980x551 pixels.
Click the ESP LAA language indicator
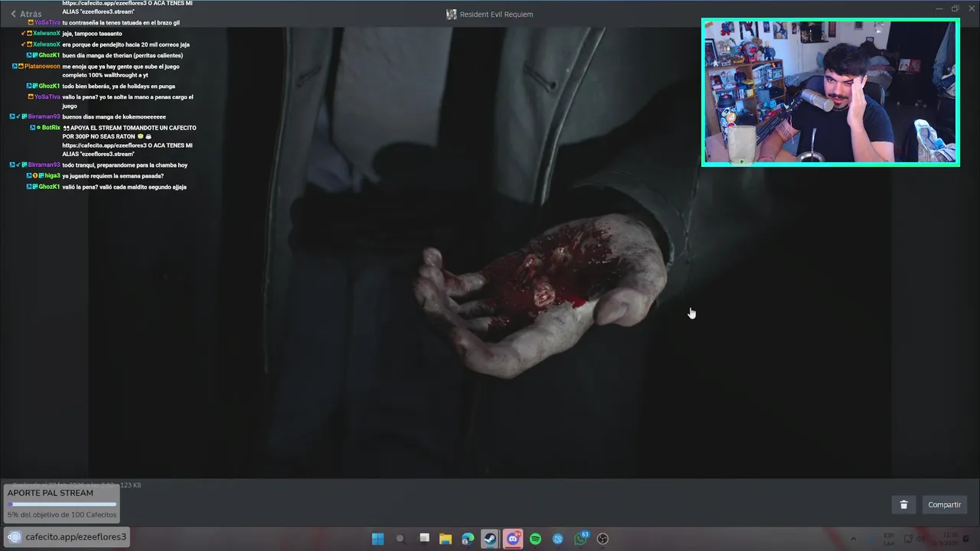click(x=889, y=539)
